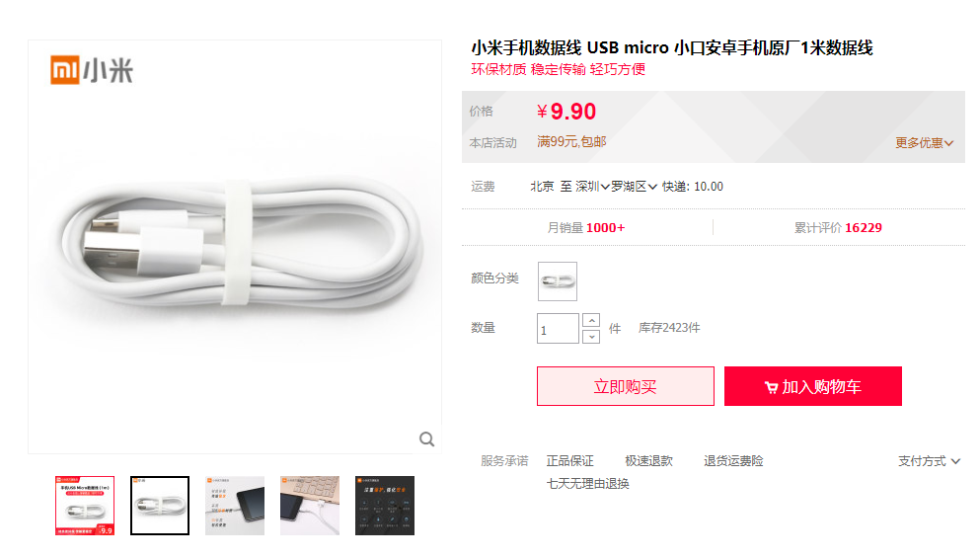Select the second cable thumbnail
The height and width of the screenshot is (558, 980).
[x=160, y=506]
